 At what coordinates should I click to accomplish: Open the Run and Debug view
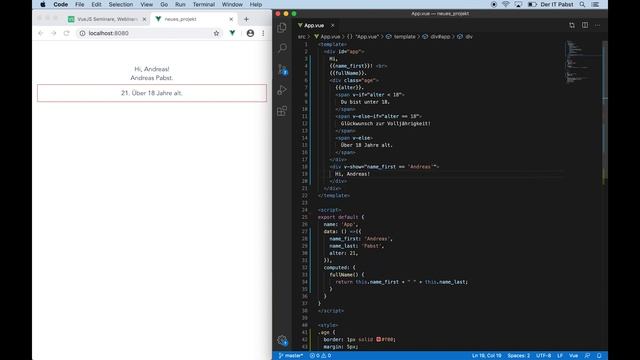point(282,90)
